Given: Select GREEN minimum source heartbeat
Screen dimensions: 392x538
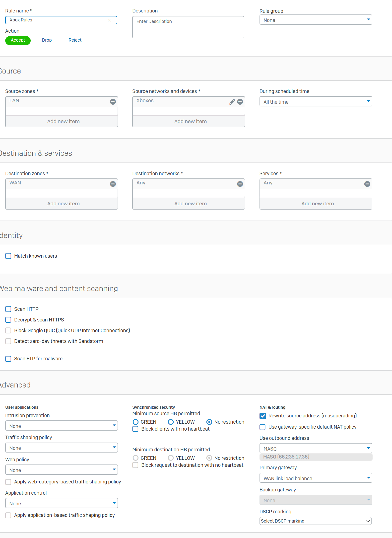Looking at the screenshot, I should pyautogui.click(x=136, y=422).
